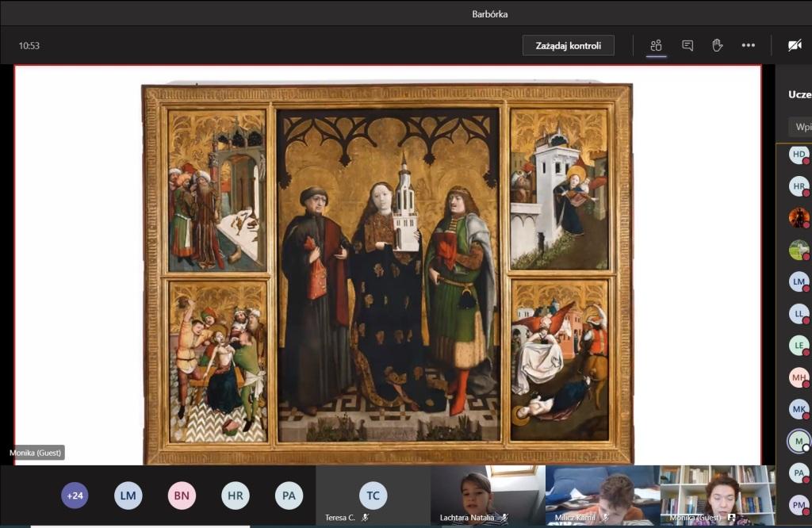Click the shared altarpiece painting image

coord(387,274)
